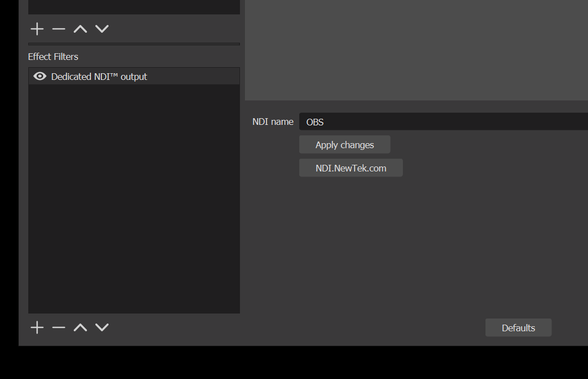Move upper list filter down
Screen dimensions: 588x379
[x=102, y=29]
